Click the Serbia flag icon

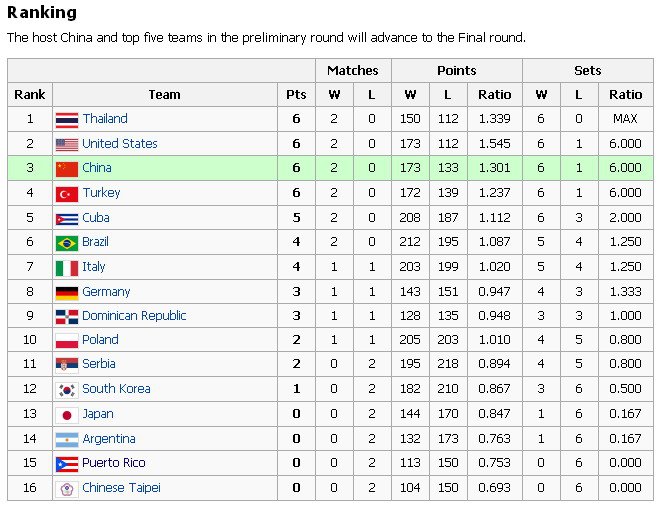coord(67,365)
